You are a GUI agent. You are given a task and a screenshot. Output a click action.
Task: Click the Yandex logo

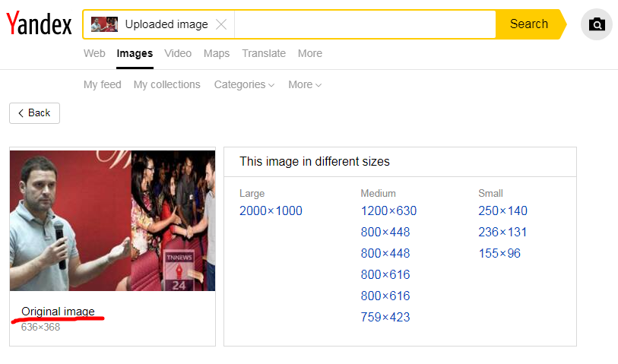(39, 24)
